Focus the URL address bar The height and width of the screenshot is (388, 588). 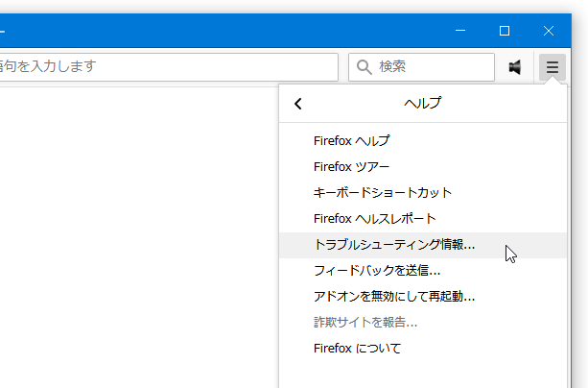(169, 67)
